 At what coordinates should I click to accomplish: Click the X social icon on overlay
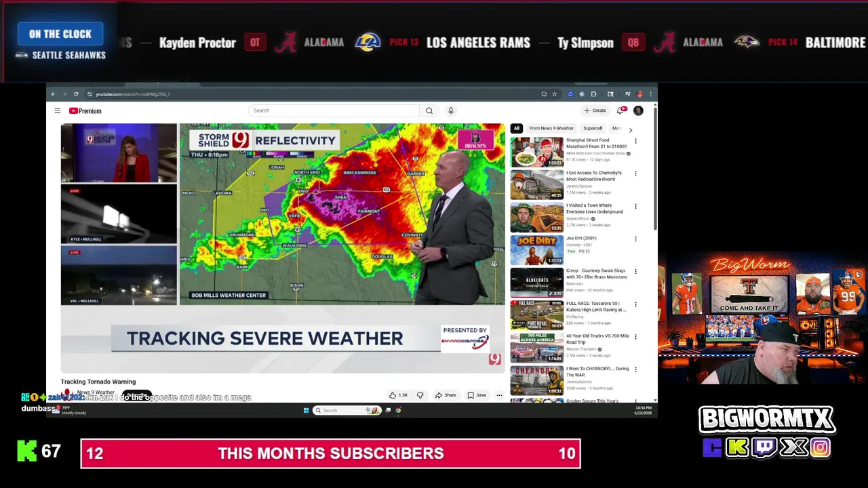[793, 447]
